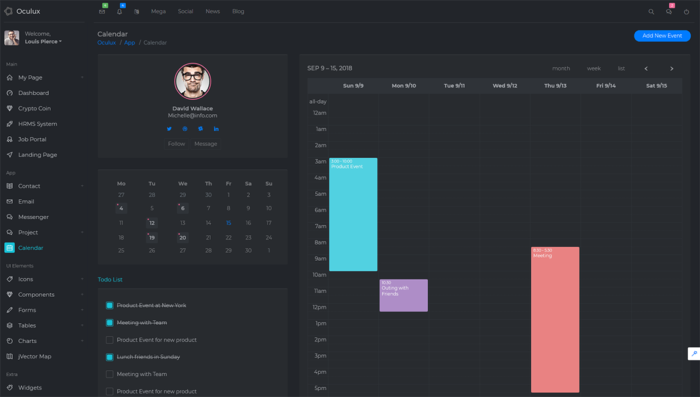Image resolution: width=700 pixels, height=397 pixels.
Task: Expand the Components sidebar section
Action: pos(45,294)
